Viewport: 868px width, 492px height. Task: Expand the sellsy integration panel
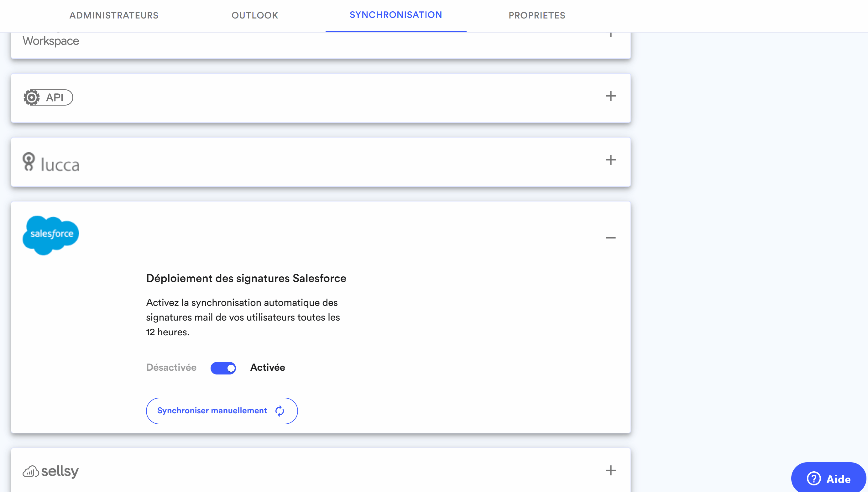610,470
